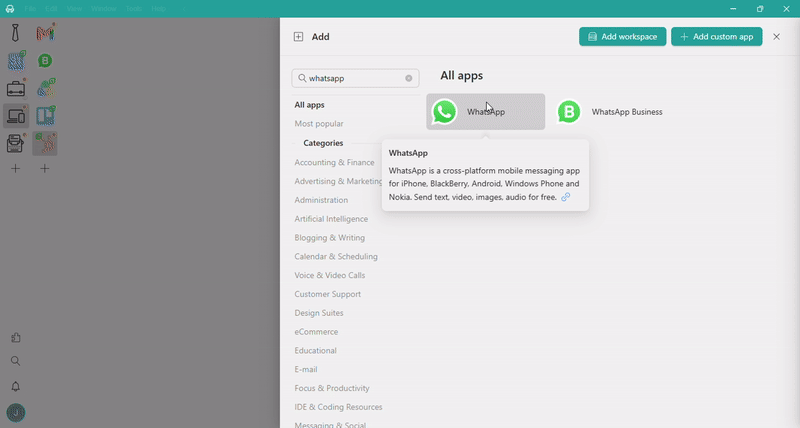This screenshot has height=428, width=800.
Task: Clear the whatsapp search text
Action: pos(409,78)
